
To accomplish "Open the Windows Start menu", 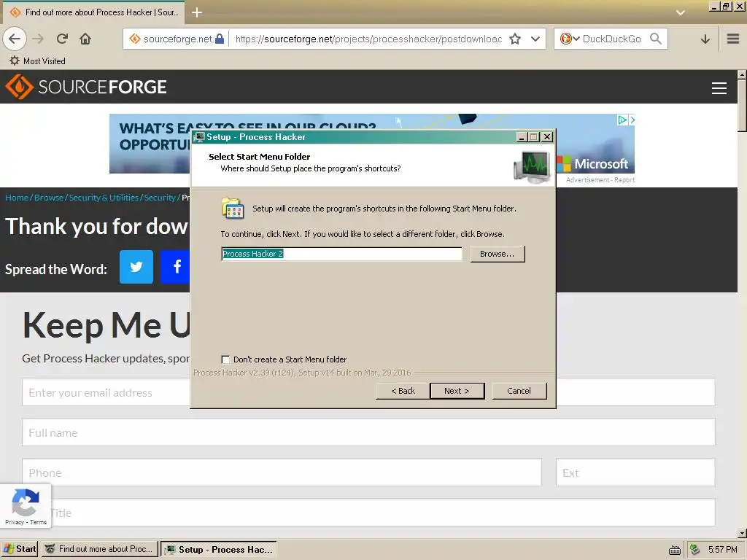I will [x=20, y=549].
